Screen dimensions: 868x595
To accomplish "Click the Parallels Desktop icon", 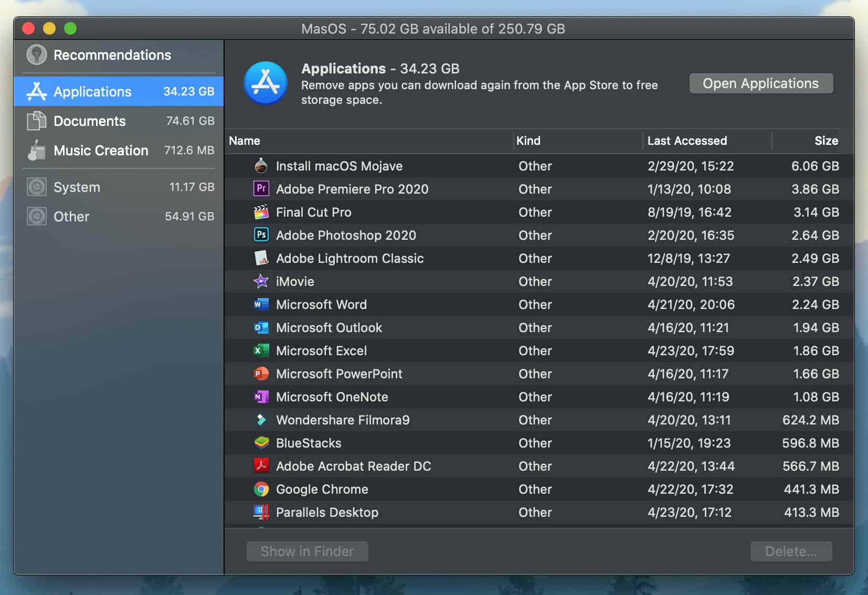I will [x=261, y=512].
